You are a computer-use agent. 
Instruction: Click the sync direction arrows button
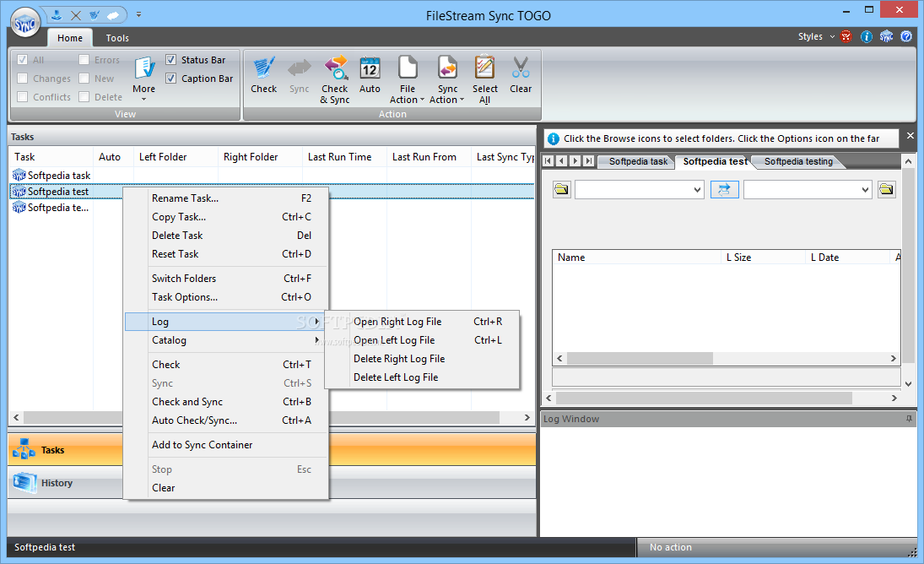point(724,190)
